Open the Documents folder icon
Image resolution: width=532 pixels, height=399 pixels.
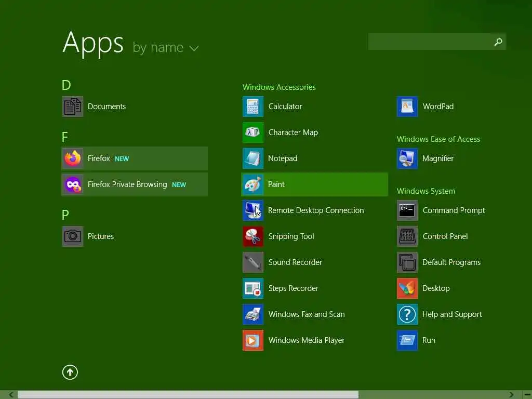coord(73,107)
